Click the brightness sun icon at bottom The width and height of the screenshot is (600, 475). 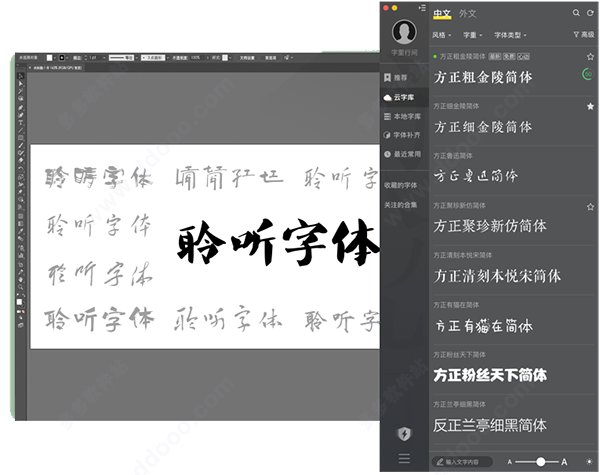point(590,462)
